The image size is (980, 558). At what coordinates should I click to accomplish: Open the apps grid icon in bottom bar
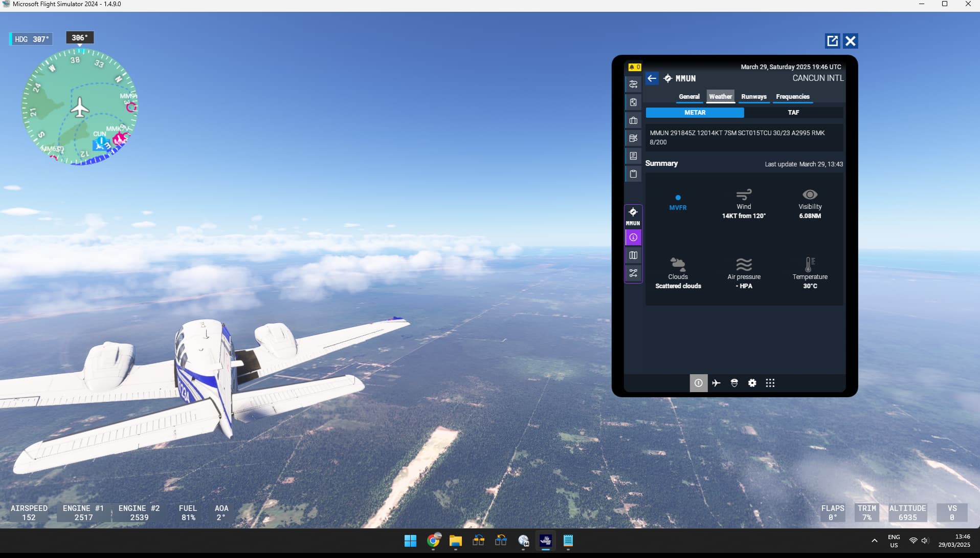(x=770, y=383)
